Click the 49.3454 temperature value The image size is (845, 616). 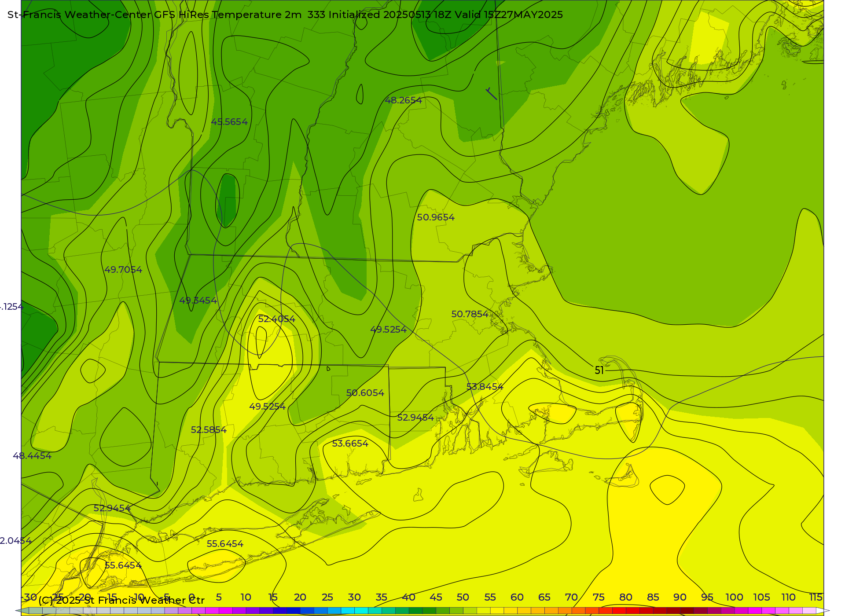coord(198,301)
